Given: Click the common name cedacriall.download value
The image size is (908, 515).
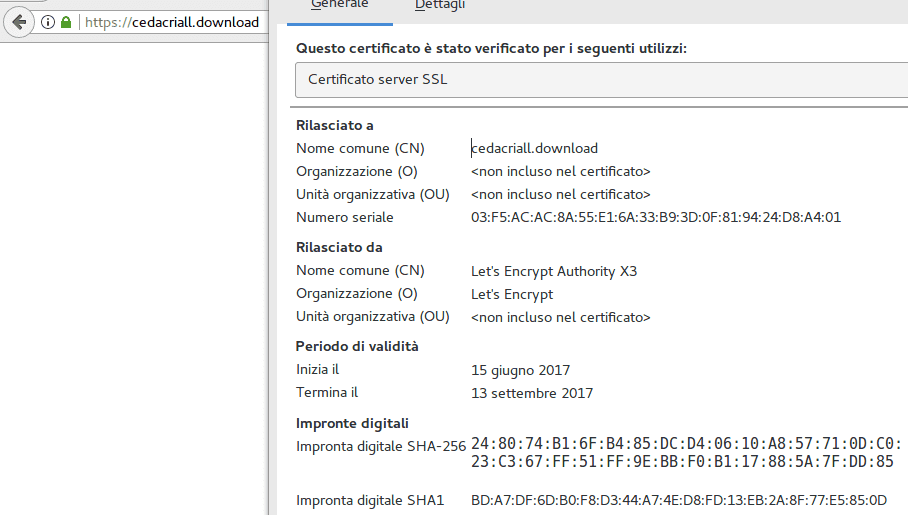Looking at the screenshot, I should point(534,148).
